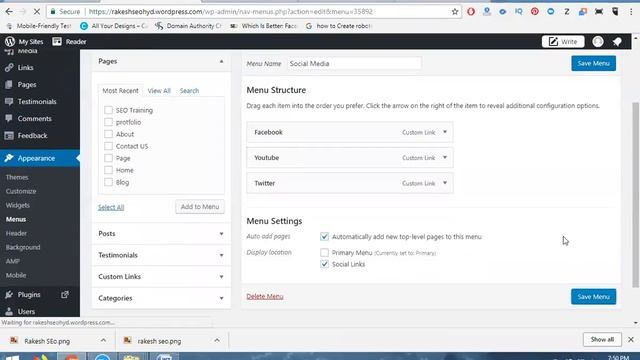The image size is (640, 360).
Task: Open the Reader icon in admin bar
Action: [57, 41]
